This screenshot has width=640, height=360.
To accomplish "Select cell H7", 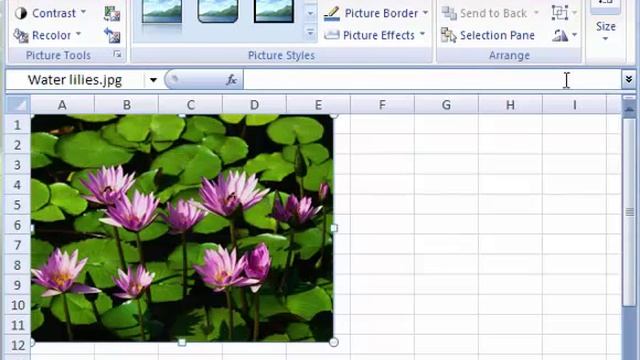I will pos(511,245).
